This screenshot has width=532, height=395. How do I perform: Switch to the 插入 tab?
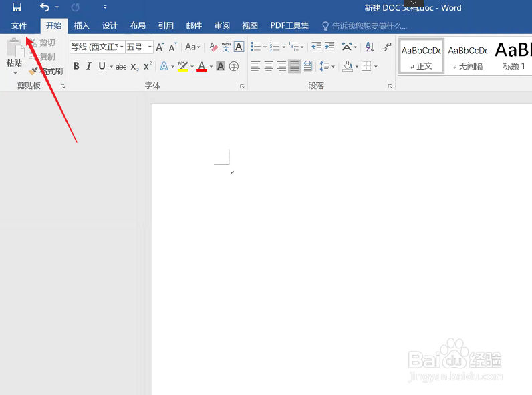[82, 26]
